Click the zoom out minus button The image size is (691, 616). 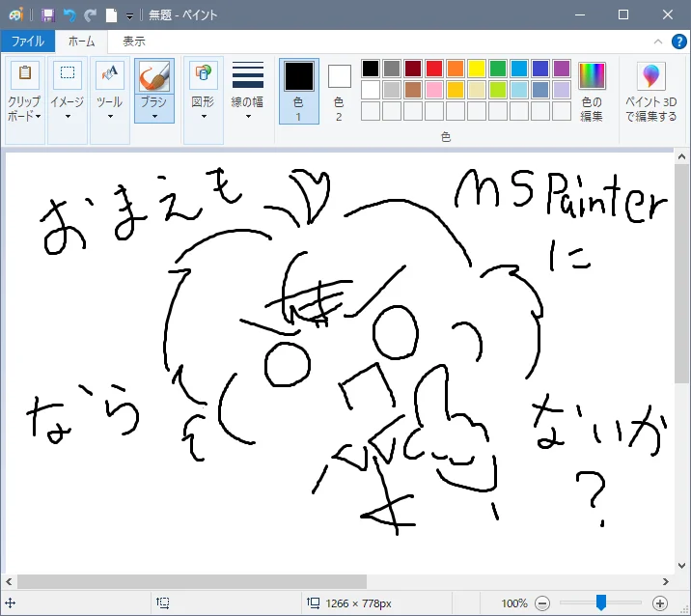542,603
